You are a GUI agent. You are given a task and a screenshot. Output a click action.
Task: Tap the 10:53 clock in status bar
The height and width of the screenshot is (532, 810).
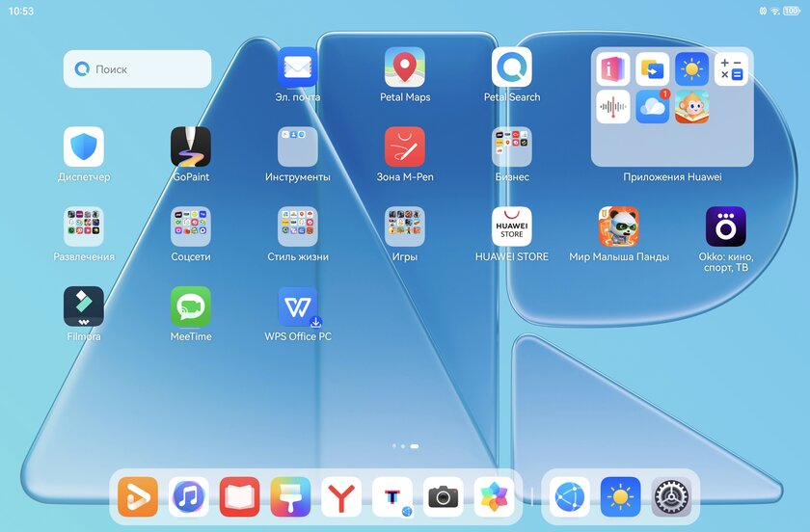pyautogui.click(x=21, y=11)
